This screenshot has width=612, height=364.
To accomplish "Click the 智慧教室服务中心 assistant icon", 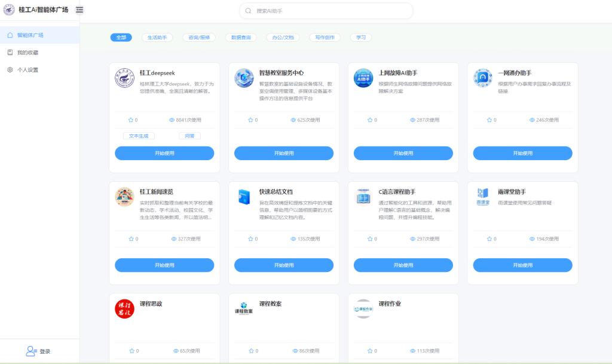I will click(244, 78).
